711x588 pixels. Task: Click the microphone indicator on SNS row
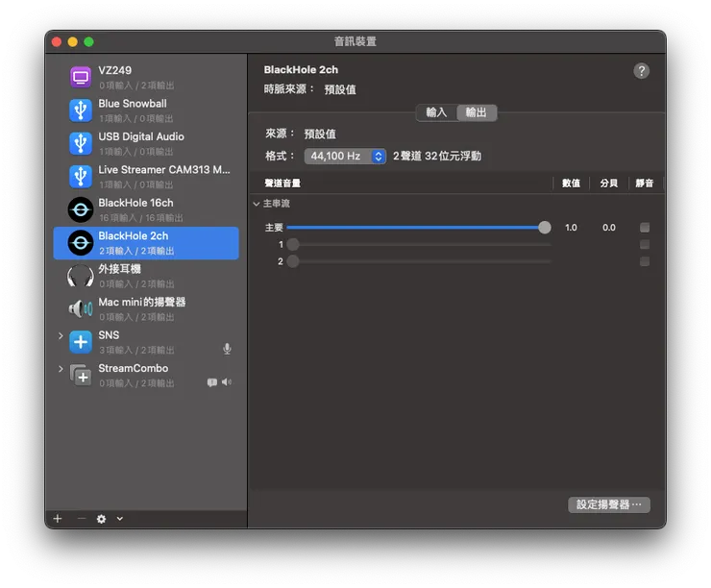point(227,348)
